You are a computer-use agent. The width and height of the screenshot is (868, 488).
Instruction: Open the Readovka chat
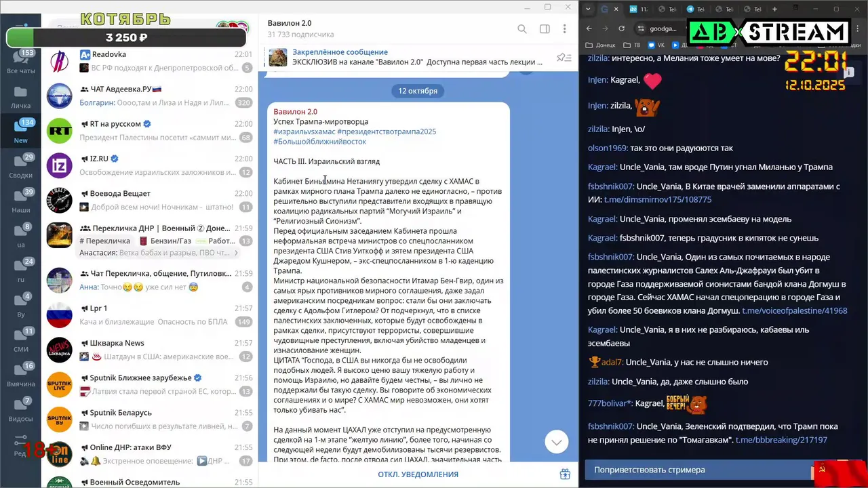[x=149, y=61]
